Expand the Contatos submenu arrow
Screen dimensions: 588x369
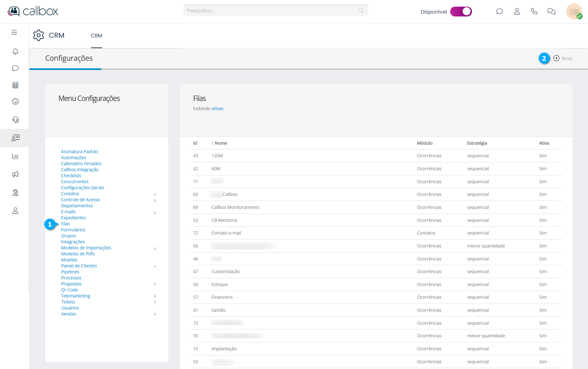pyautogui.click(x=155, y=194)
